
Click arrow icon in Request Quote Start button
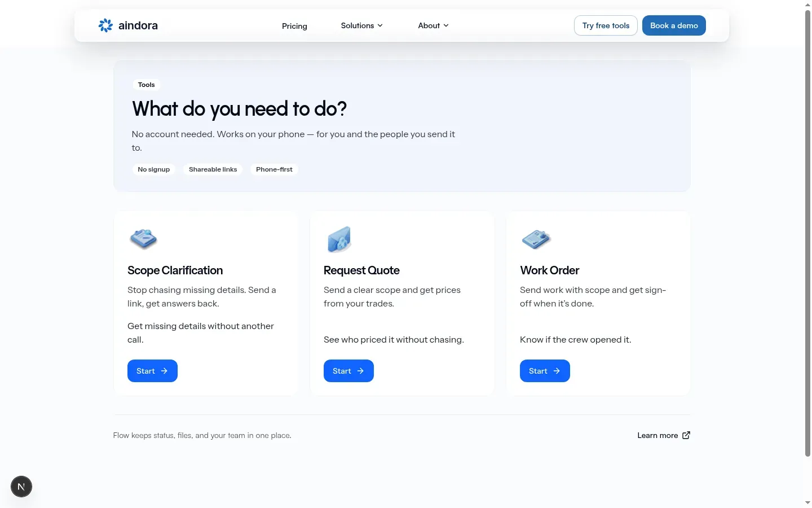(x=360, y=371)
